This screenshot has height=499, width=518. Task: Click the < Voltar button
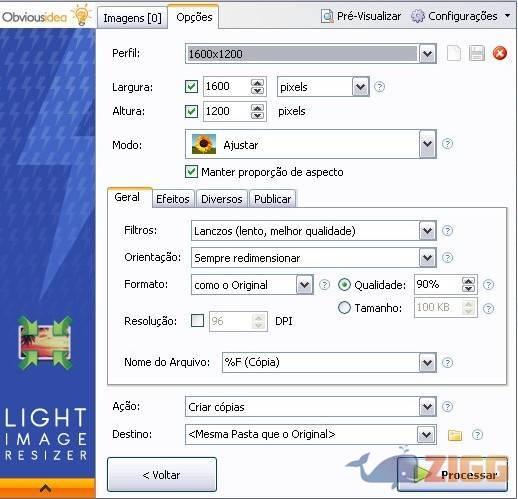click(162, 475)
